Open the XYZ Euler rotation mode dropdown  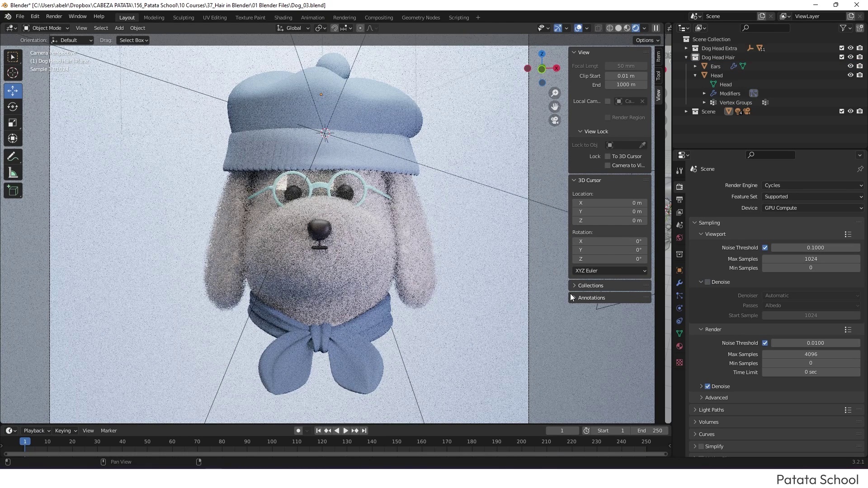(610, 271)
